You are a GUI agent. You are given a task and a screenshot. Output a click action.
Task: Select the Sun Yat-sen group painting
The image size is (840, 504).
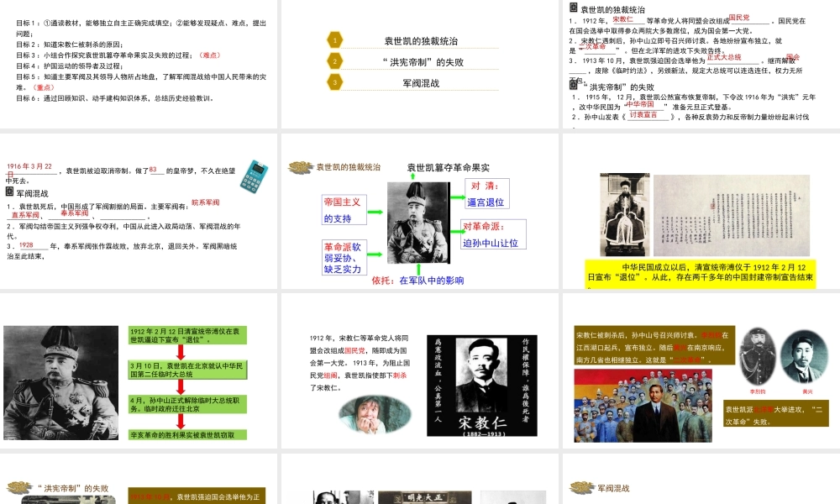[643, 406]
